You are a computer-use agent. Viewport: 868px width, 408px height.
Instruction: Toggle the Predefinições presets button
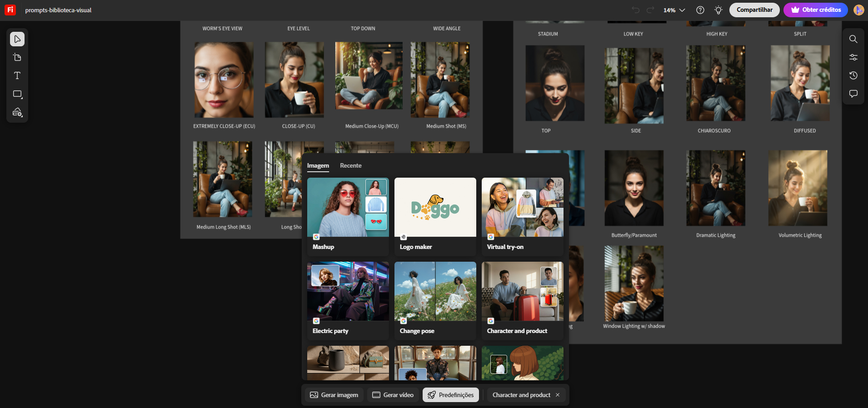tap(451, 395)
